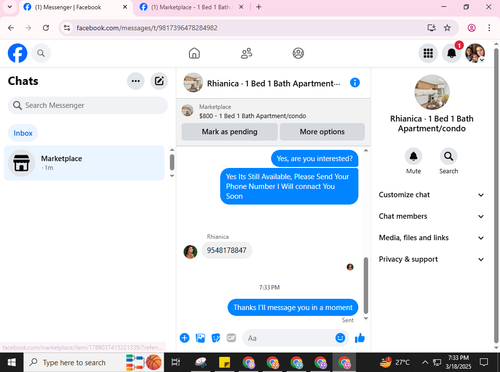500x372 pixels.
Task: Expand Privacy & support section
Action: click(x=431, y=259)
